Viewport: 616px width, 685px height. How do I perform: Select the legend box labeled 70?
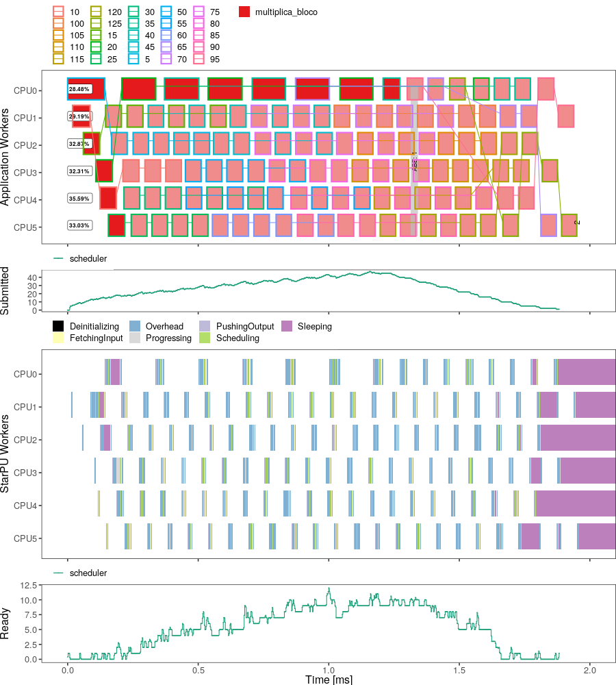point(168,59)
